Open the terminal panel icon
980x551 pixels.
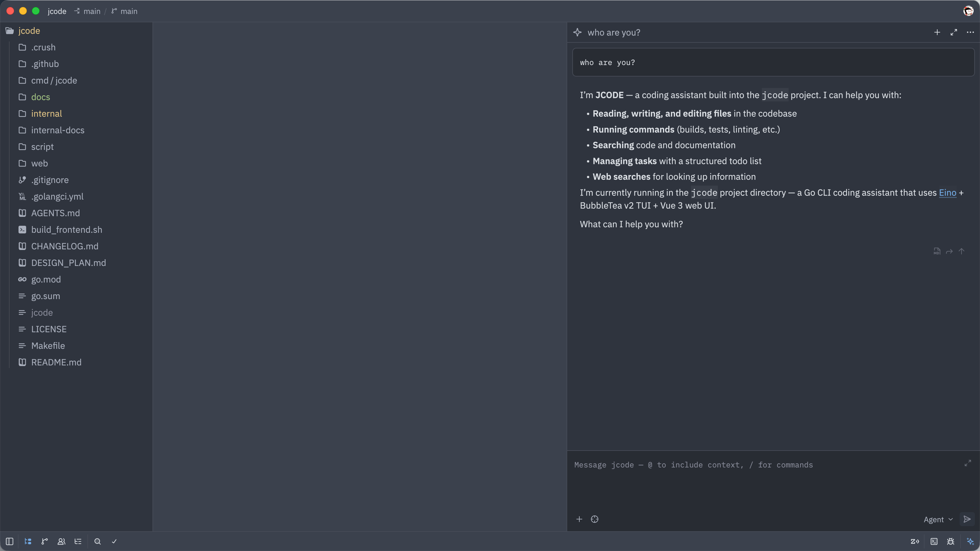tap(934, 541)
